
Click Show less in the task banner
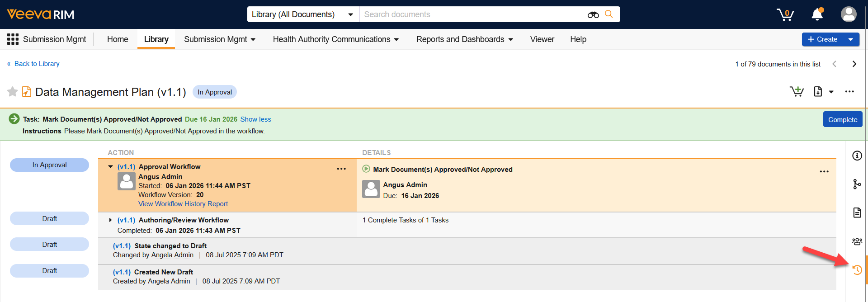pos(255,119)
